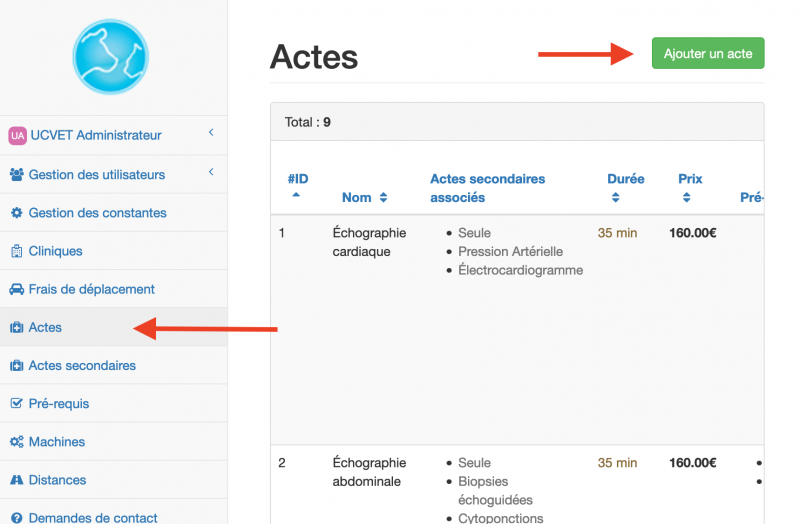Image resolution: width=800 pixels, height=524 pixels.
Task: Click the UA avatar badge icon
Action: point(17,136)
